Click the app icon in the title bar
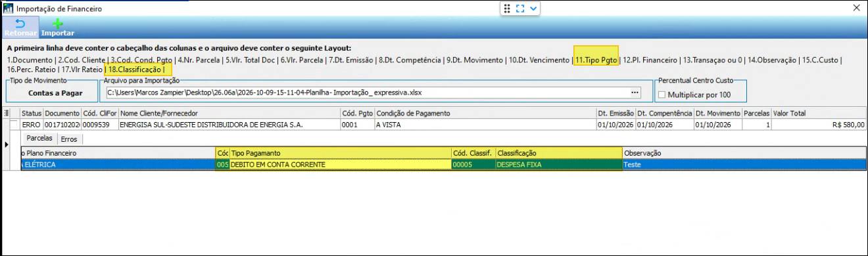This screenshot has height=256, width=868. 8,8
